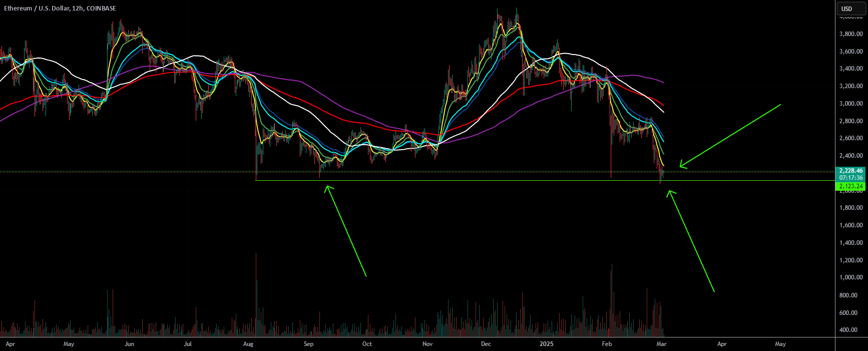Click the 3,600.00 price axis label

pos(851,52)
